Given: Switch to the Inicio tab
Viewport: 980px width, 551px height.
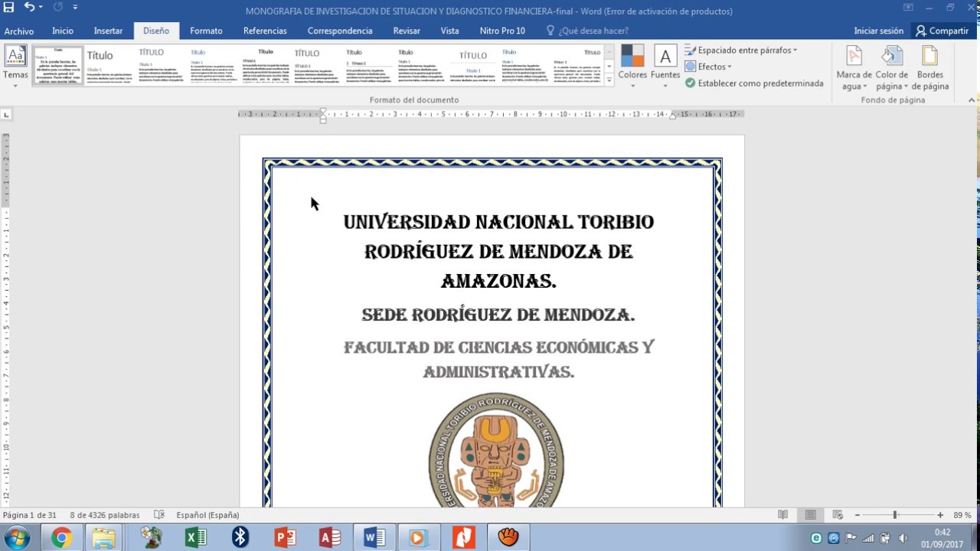Looking at the screenshot, I should [x=63, y=31].
